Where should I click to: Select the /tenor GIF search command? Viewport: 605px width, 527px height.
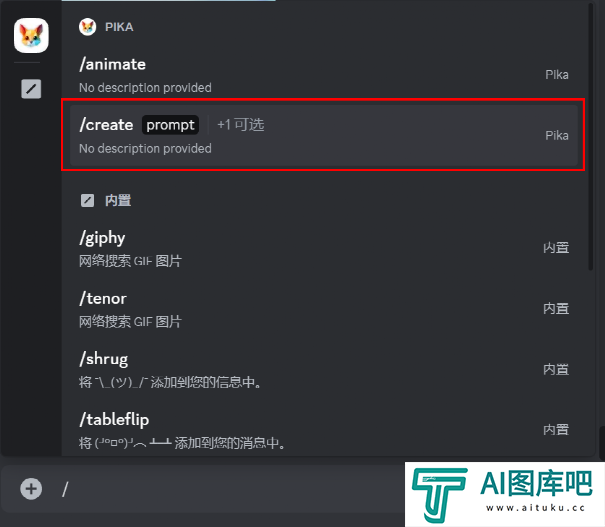coord(324,309)
